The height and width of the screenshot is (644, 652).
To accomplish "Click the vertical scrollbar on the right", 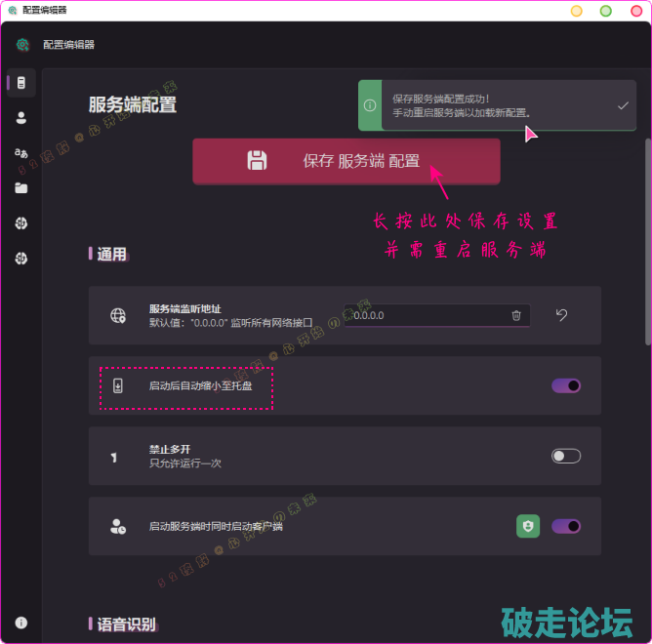I will point(647,244).
